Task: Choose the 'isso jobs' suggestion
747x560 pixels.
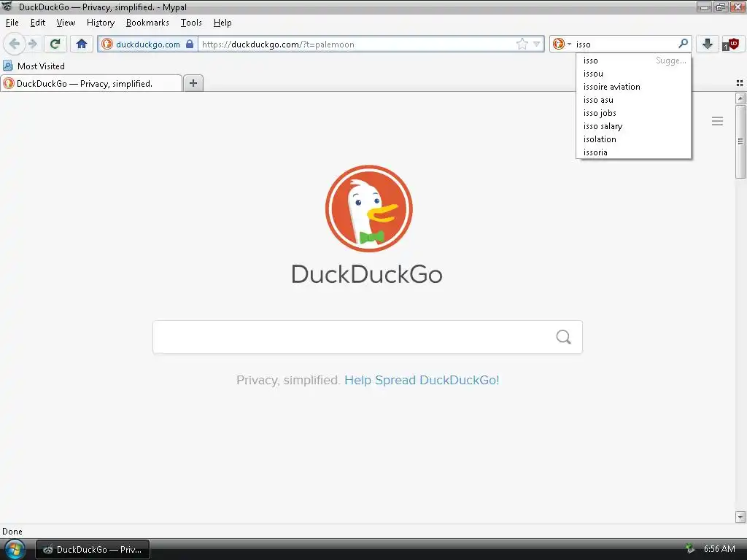Action: (634, 113)
